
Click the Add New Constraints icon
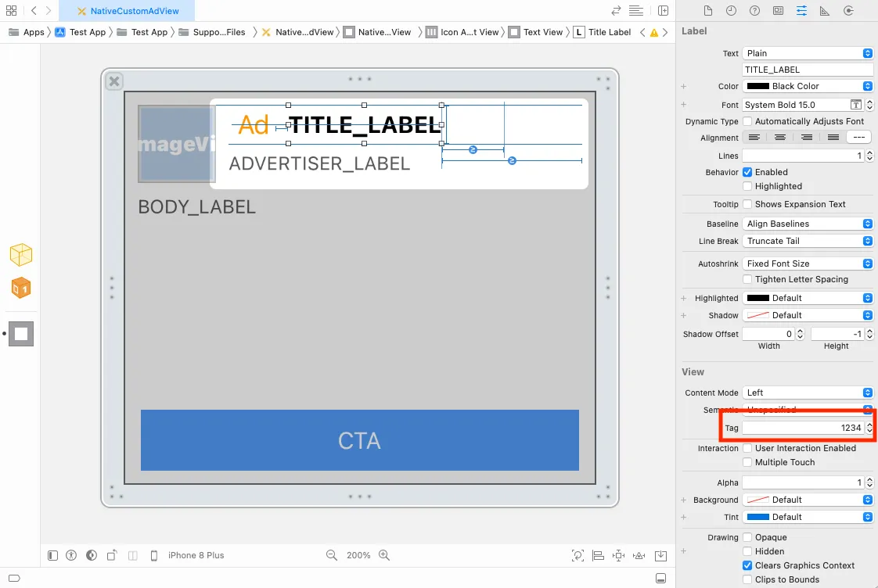point(617,555)
